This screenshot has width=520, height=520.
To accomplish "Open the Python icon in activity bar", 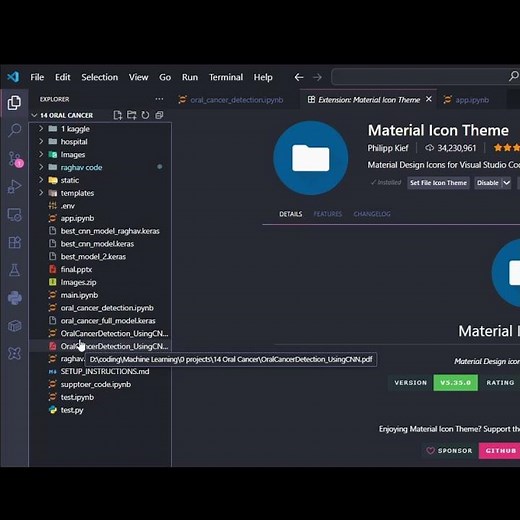I will click(15, 298).
